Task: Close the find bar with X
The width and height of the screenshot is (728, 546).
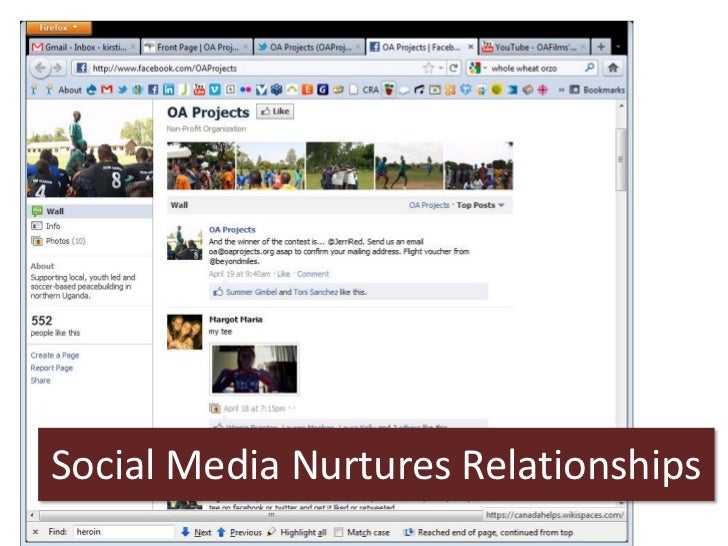Action: pyautogui.click(x=35, y=532)
